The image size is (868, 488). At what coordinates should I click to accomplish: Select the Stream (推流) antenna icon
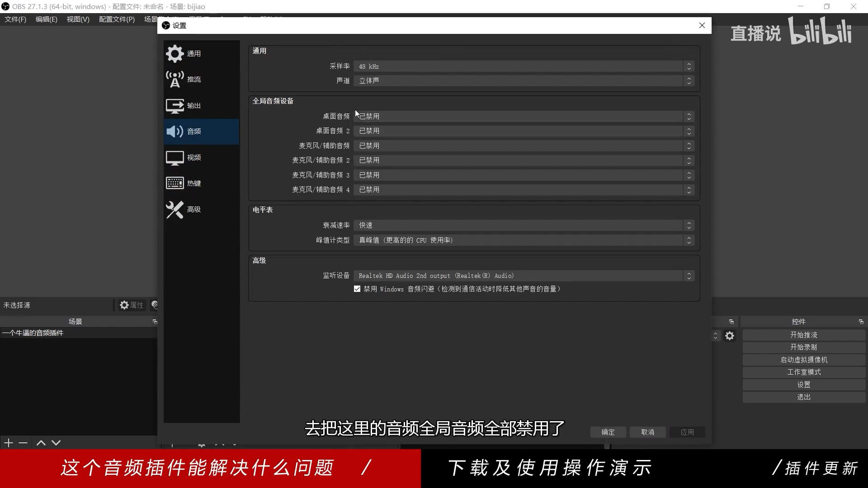coord(175,80)
